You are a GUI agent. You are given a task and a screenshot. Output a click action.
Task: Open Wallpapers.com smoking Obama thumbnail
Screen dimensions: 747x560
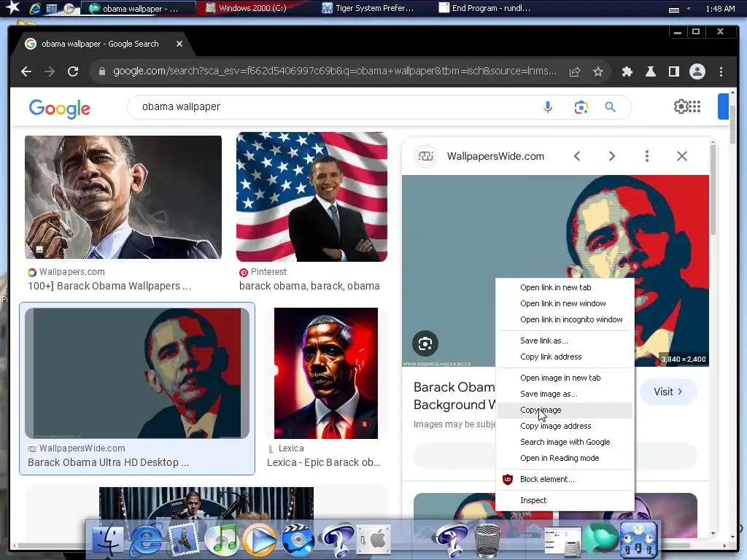[x=123, y=197]
